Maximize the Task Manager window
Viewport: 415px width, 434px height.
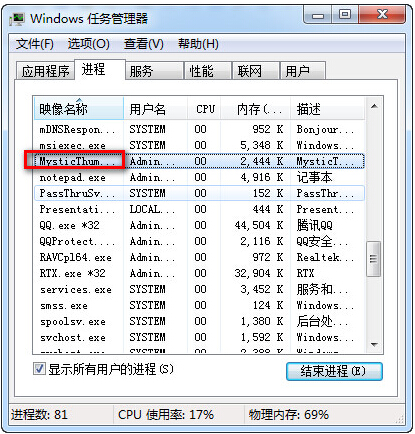coord(345,15)
